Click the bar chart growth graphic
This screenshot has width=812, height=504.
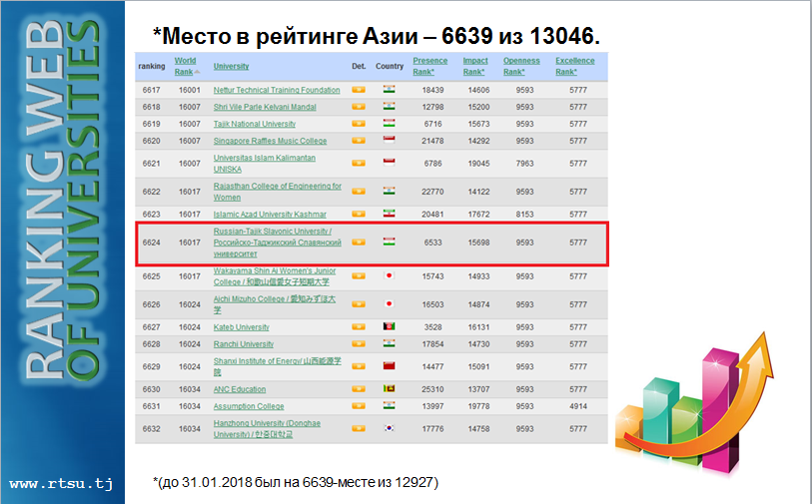(x=694, y=403)
